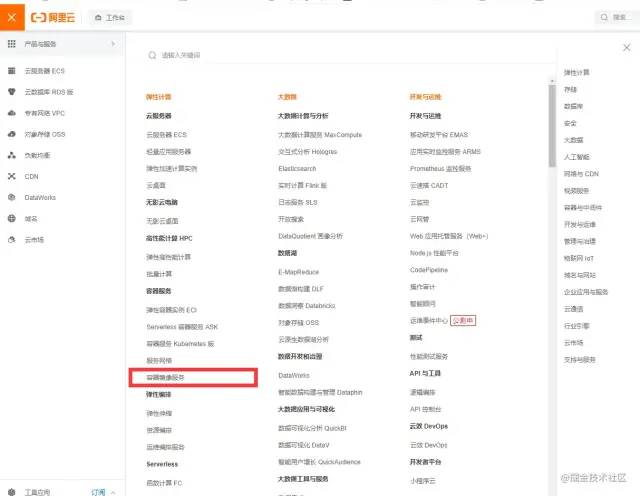Click the CDN sidebar icon
640x496 pixels.
click(11, 176)
